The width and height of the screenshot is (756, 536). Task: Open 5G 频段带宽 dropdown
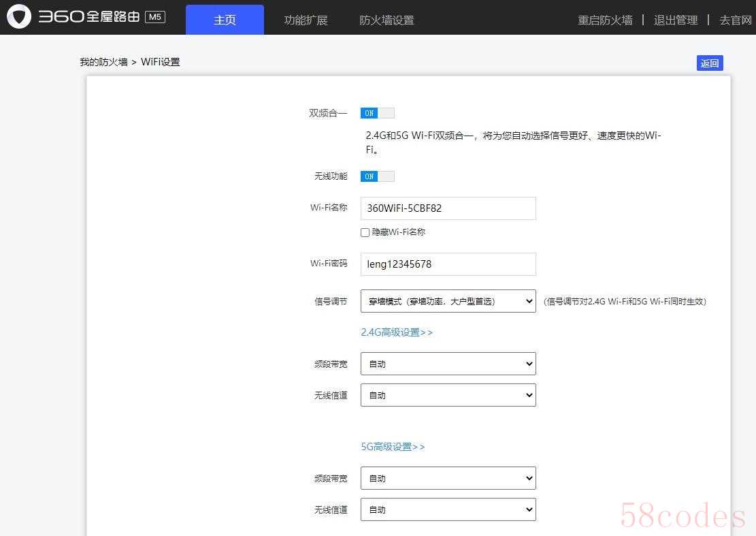(448, 478)
